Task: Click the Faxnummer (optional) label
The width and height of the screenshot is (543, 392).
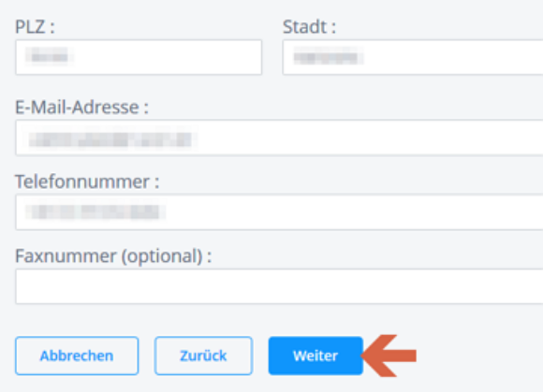Action: coord(113,256)
